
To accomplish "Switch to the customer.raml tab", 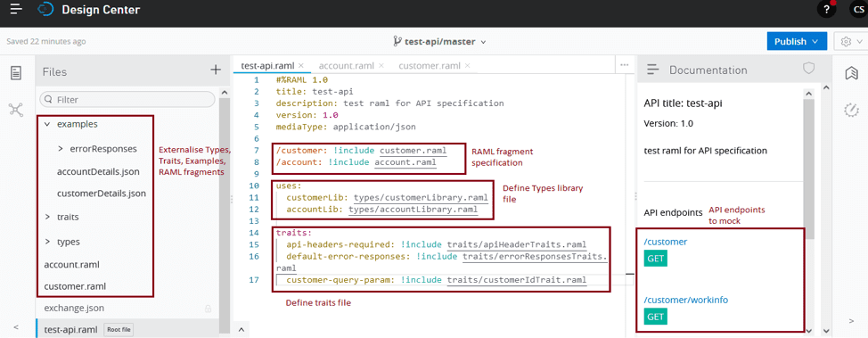I will 429,65.
